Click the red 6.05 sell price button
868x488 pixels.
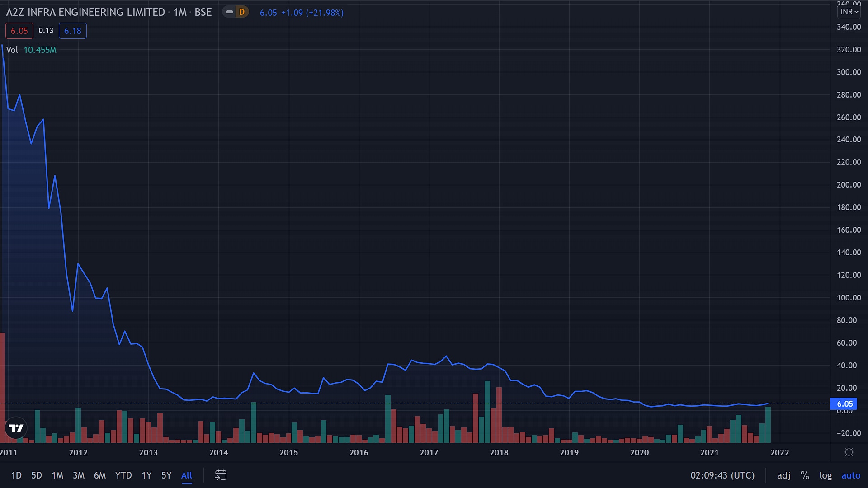coord(19,31)
